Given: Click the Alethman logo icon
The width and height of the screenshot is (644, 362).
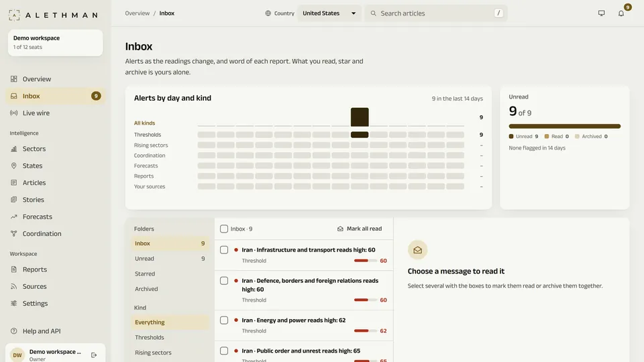Looking at the screenshot, I should pyautogui.click(x=14, y=15).
